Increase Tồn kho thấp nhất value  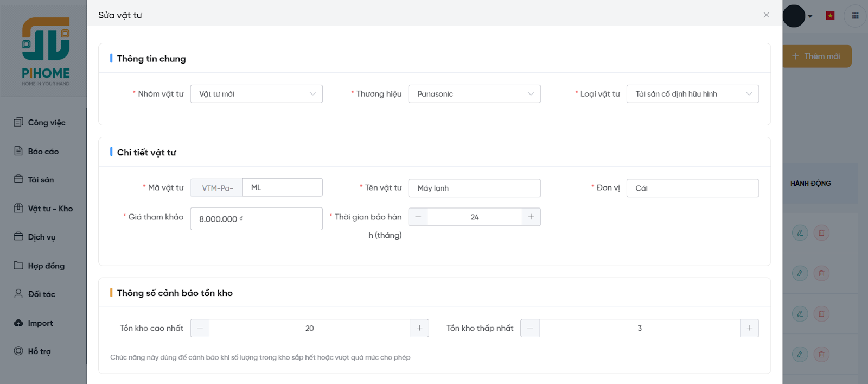coord(749,328)
